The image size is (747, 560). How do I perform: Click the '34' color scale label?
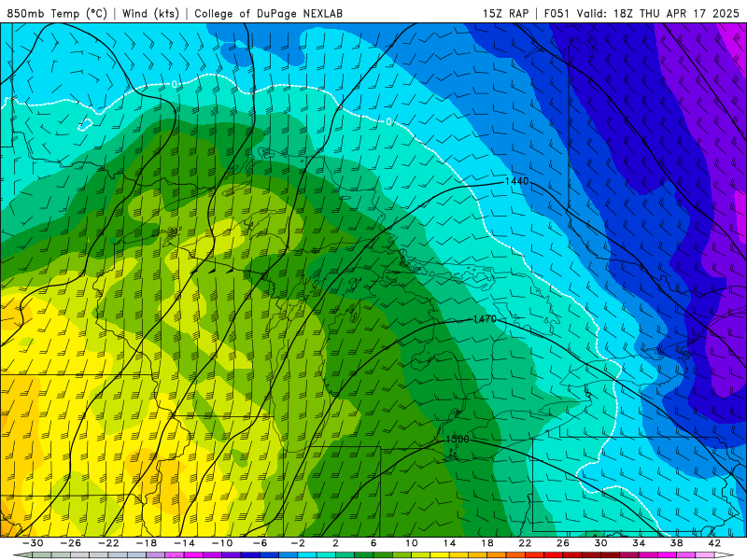(x=639, y=543)
